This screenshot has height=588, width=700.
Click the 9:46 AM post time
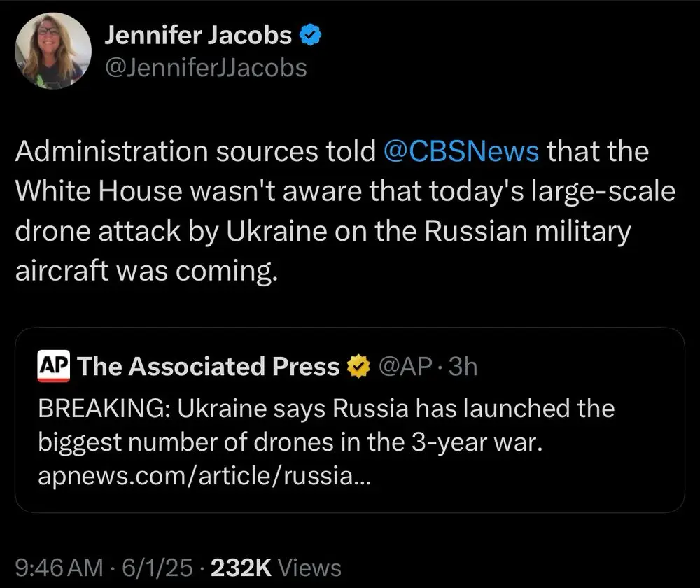[58, 567]
